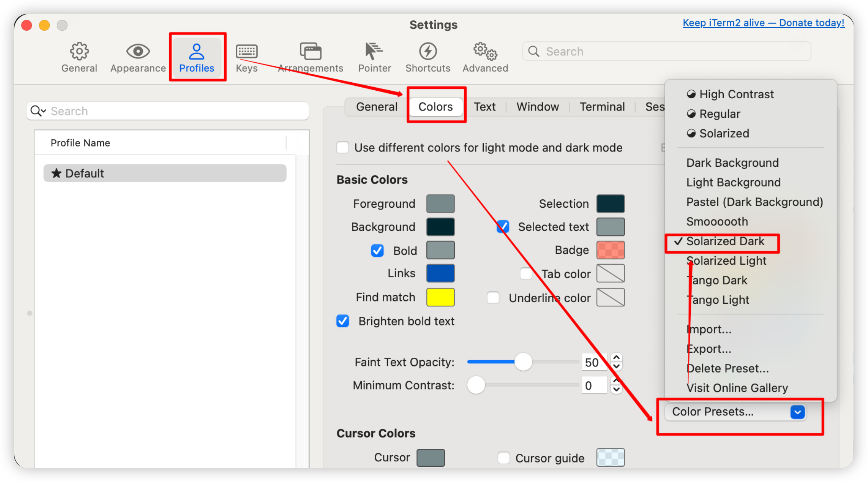Toggle Brighten bold text checkbox

pyautogui.click(x=343, y=321)
